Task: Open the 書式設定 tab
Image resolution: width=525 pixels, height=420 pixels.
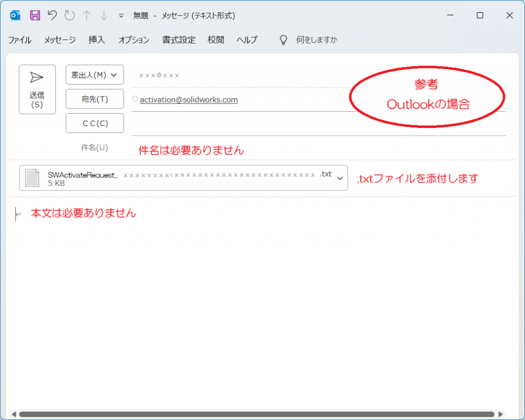Action: pyautogui.click(x=179, y=40)
